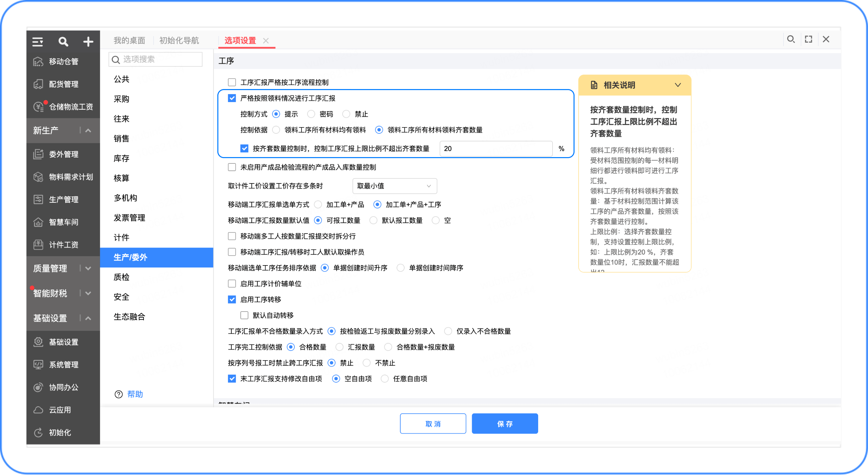
Task: Open 基础设置 gear item icon
Action: [x=38, y=342]
